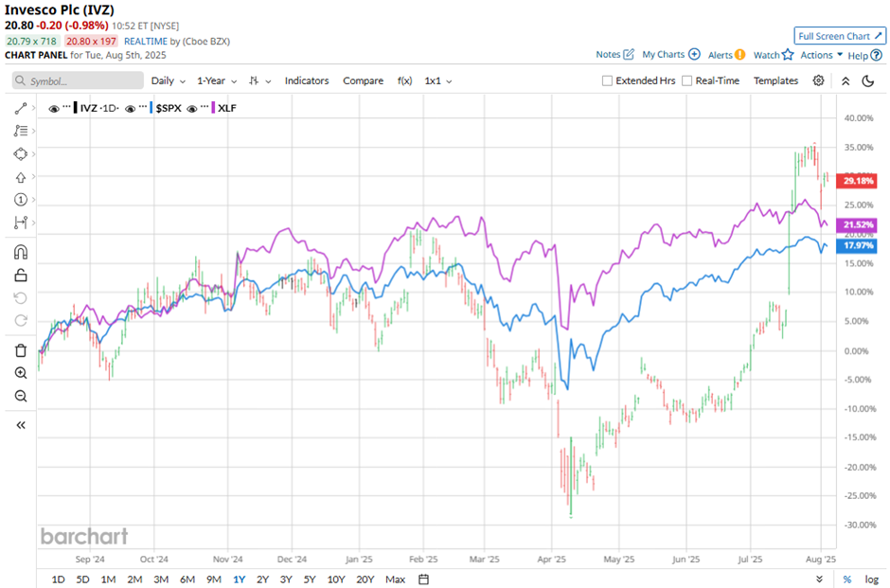
Task: Click the REALTIME link
Action: coord(146,42)
